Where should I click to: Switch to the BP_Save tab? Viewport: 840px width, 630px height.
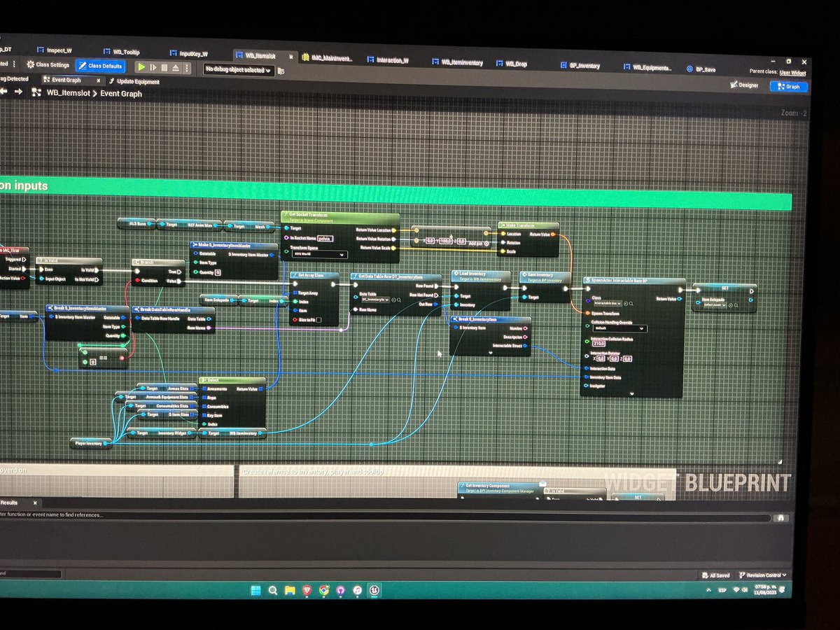[x=700, y=69]
